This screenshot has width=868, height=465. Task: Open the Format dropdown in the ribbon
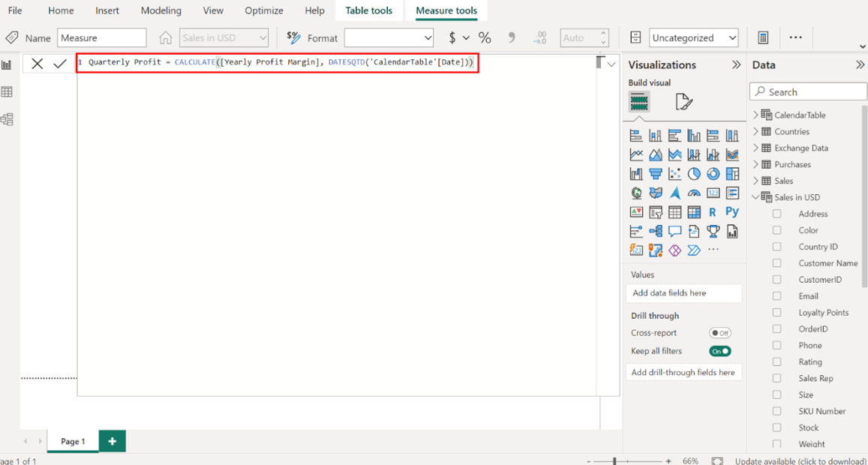(389, 38)
